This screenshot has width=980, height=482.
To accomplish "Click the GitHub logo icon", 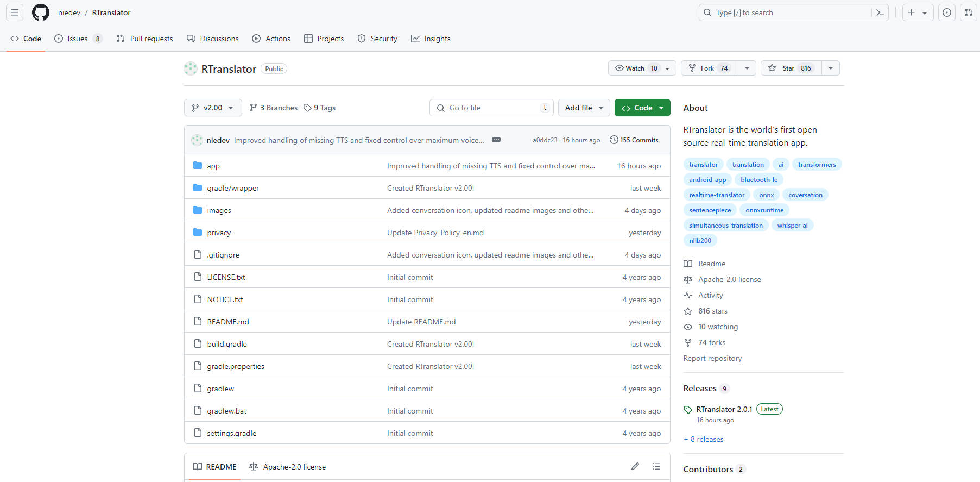I will pyautogui.click(x=41, y=12).
